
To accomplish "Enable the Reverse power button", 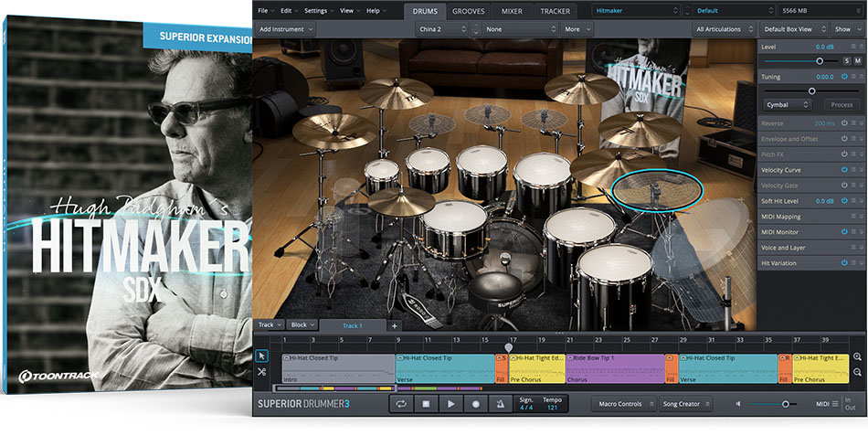I will point(844,123).
